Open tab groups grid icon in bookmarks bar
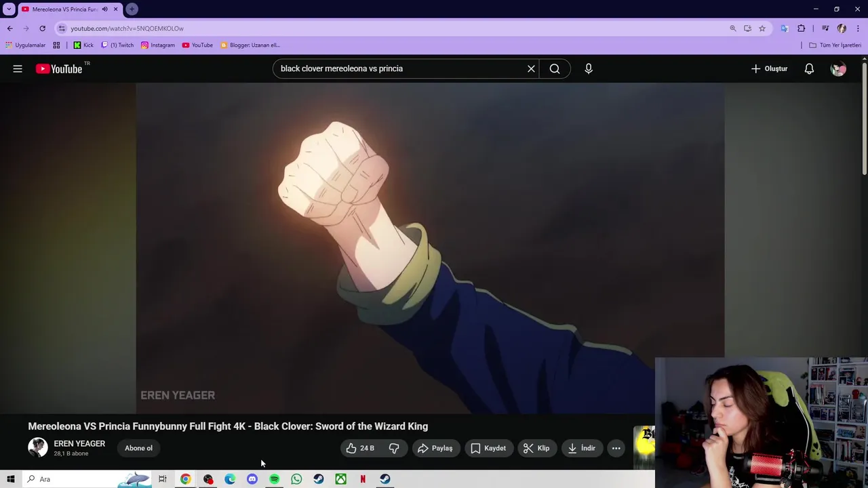 (x=56, y=45)
